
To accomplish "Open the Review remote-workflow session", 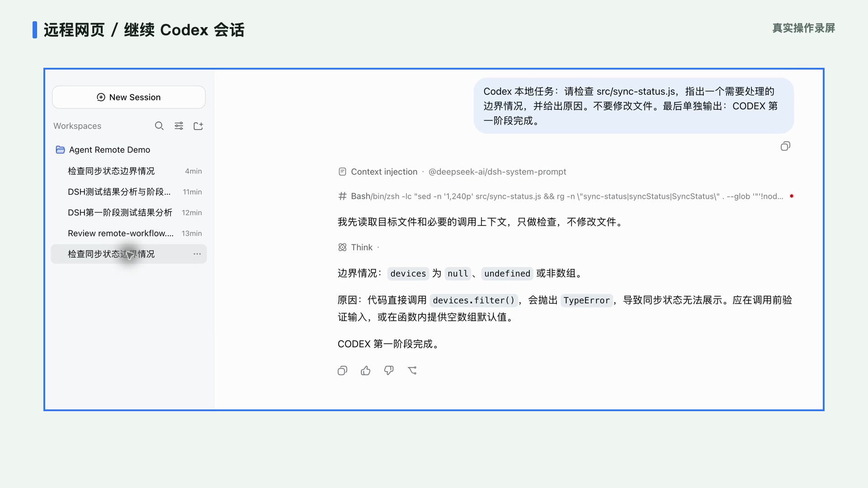I will coord(129,233).
